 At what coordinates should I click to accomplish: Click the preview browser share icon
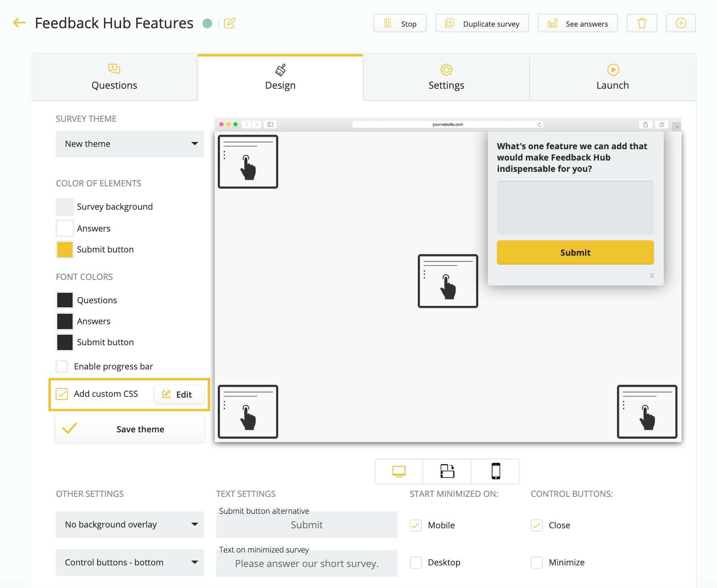646,125
